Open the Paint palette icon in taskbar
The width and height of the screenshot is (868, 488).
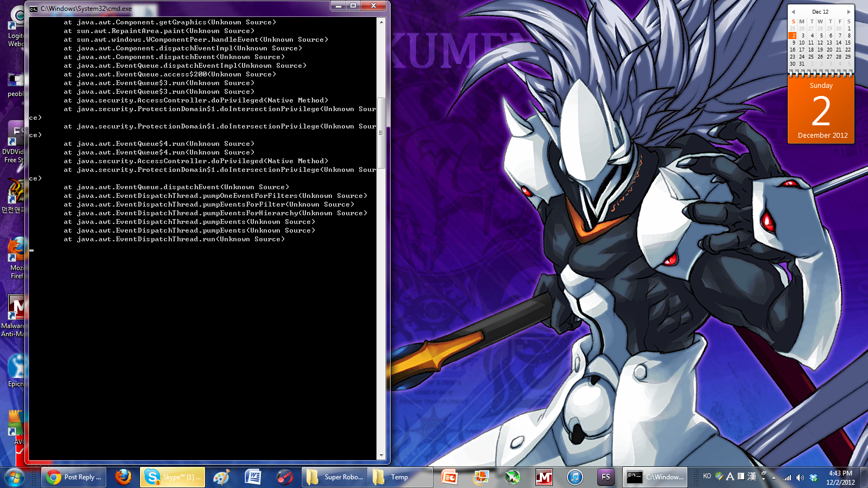pyautogui.click(x=221, y=477)
